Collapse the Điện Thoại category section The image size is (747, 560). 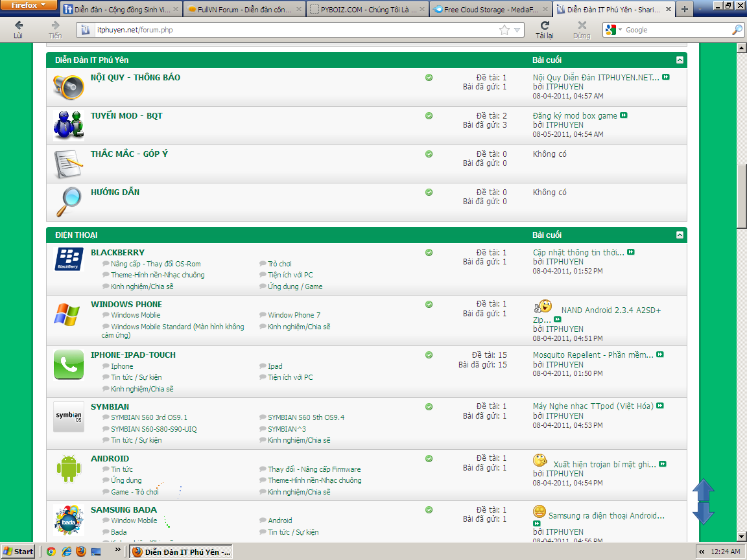pyautogui.click(x=680, y=235)
